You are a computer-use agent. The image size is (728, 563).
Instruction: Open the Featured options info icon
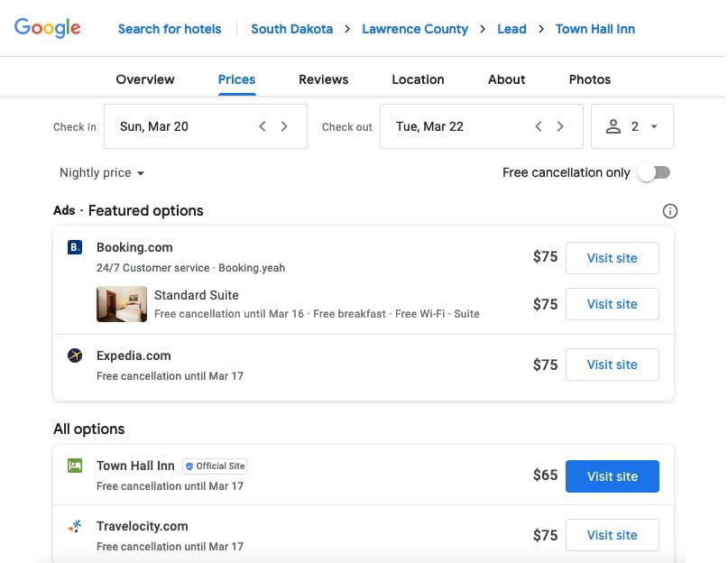[x=669, y=211]
